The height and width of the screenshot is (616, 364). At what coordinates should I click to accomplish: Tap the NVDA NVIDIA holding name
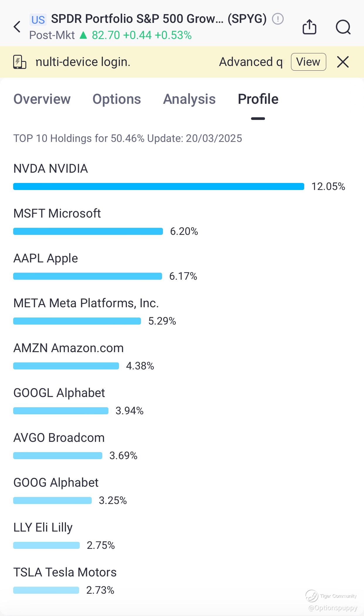pyautogui.click(x=51, y=169)
